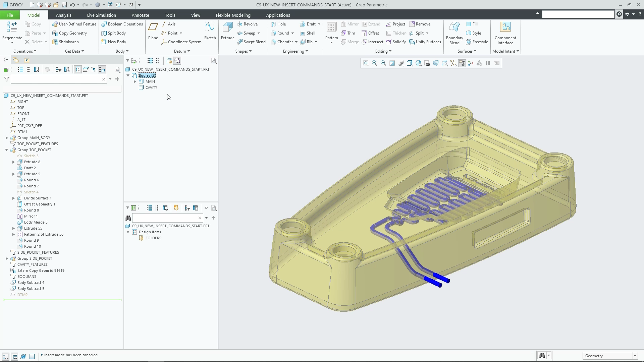This screenshot has width=644, height=362.
Task: Expand Group MAIN_BODY in model tree
Action: 7,138
